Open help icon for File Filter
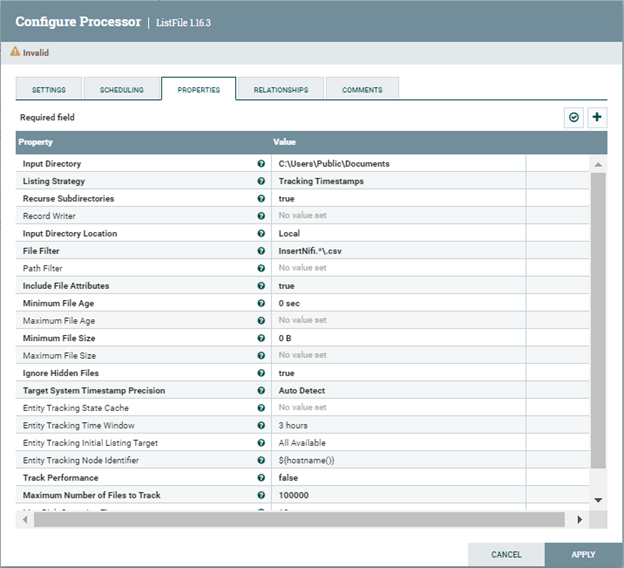 click(x=261, y=251)
